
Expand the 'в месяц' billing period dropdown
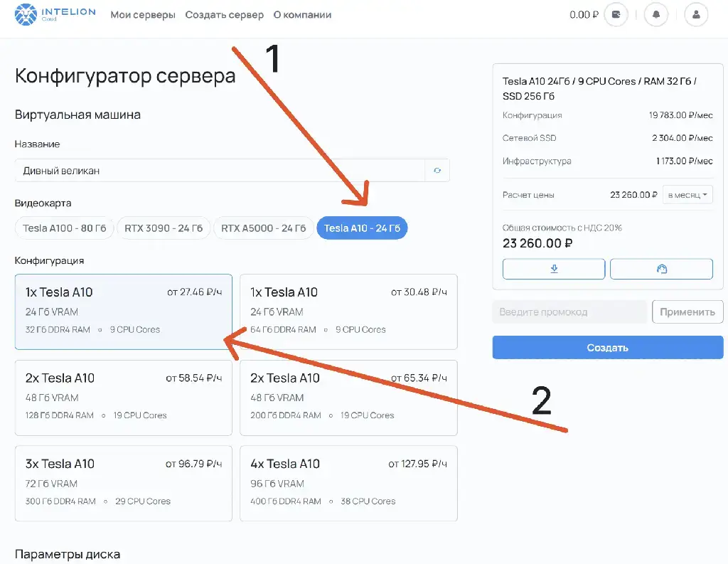click(687, 195)
